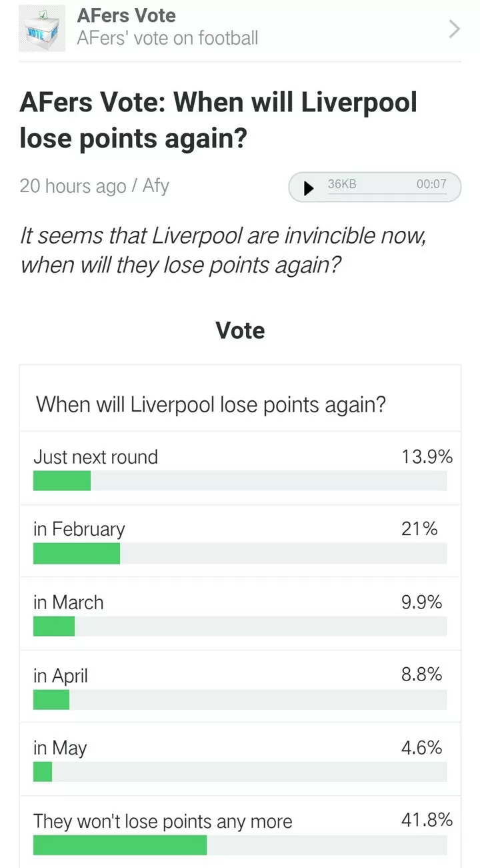Tap the 4.6% May result bar
Image resolution: width=480 pixels, height=868 pixels.
(240, 772)
